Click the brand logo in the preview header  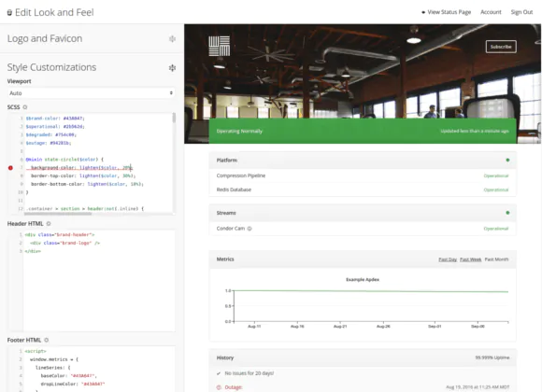[x=220, y=46]
